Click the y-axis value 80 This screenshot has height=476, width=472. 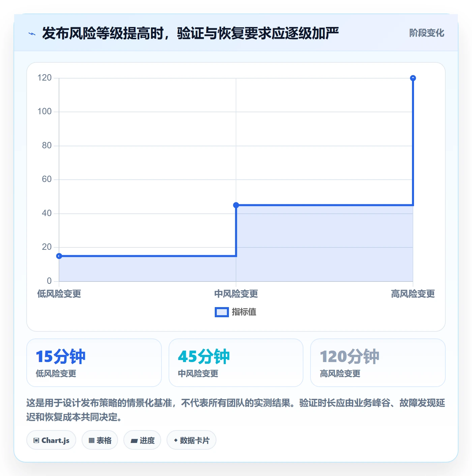pyautogui.click(x=47, y=146)
